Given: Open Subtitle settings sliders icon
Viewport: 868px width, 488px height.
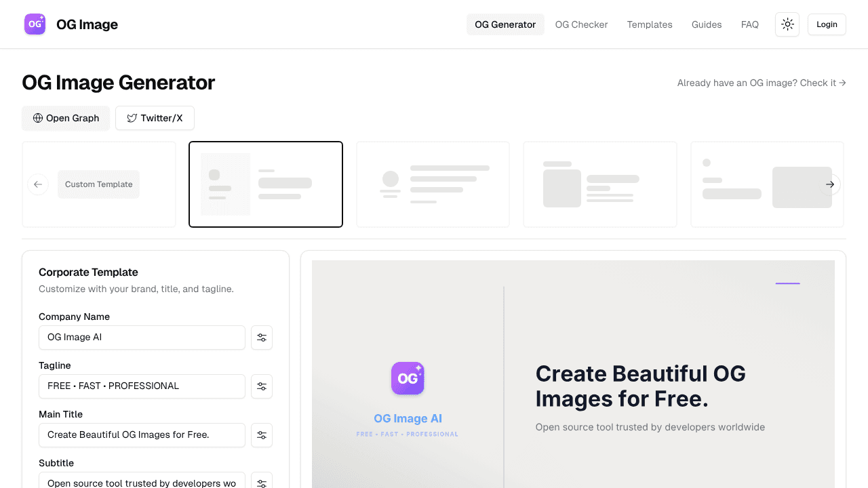Looking at the screenshot, I should 262,481.
